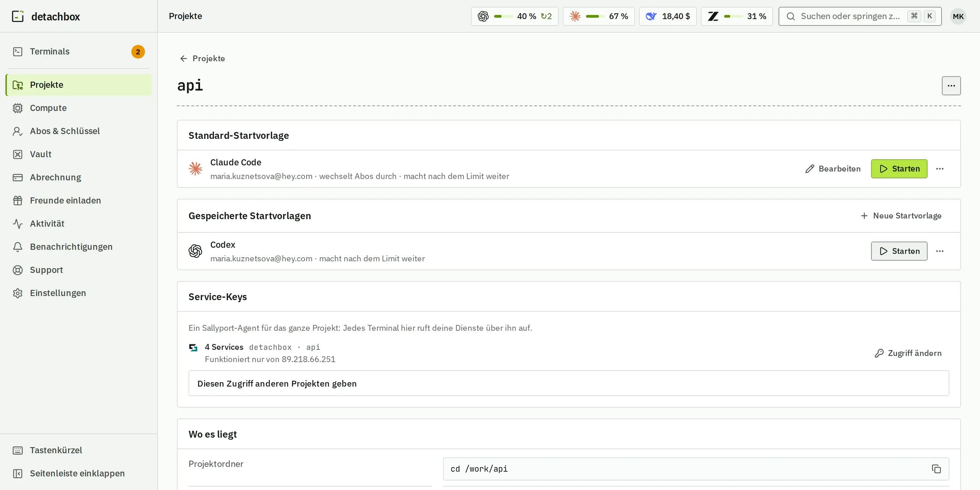Viewport: 980px width, 490px height.
Task: Open more options for Claude Code template
Action: (x=940, y=169)
